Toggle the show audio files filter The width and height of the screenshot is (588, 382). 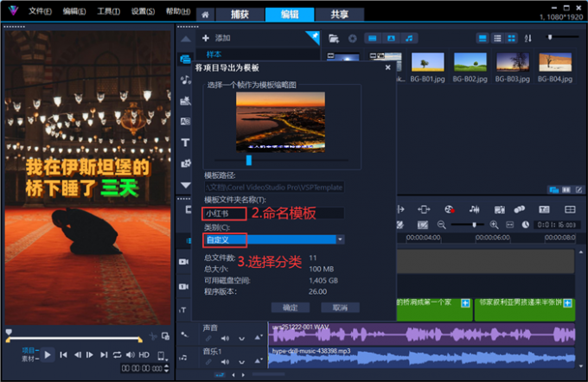[410, 38]
